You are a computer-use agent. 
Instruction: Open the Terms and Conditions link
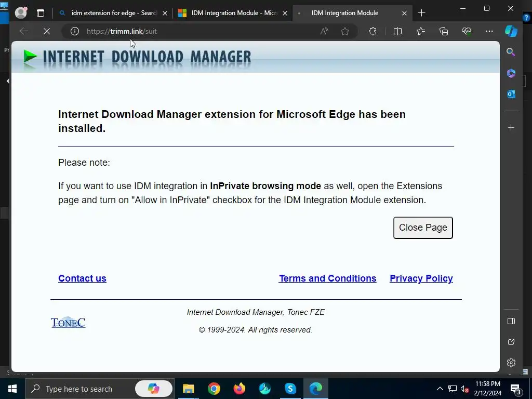pos(327,278)
